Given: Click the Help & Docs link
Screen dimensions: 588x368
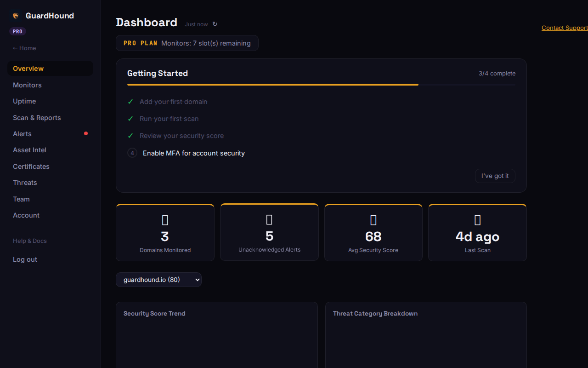Looking at the screenshot, I should (30, 241).
